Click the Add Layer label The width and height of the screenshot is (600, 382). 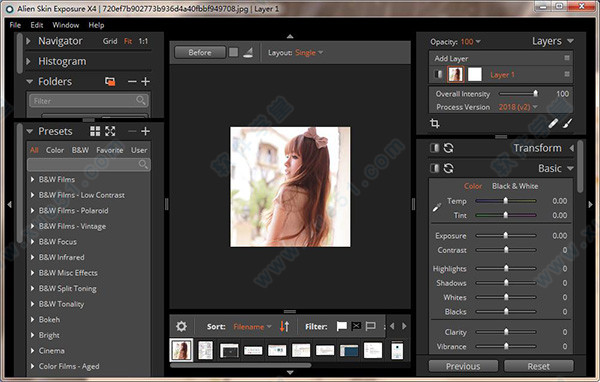(451, 58)
